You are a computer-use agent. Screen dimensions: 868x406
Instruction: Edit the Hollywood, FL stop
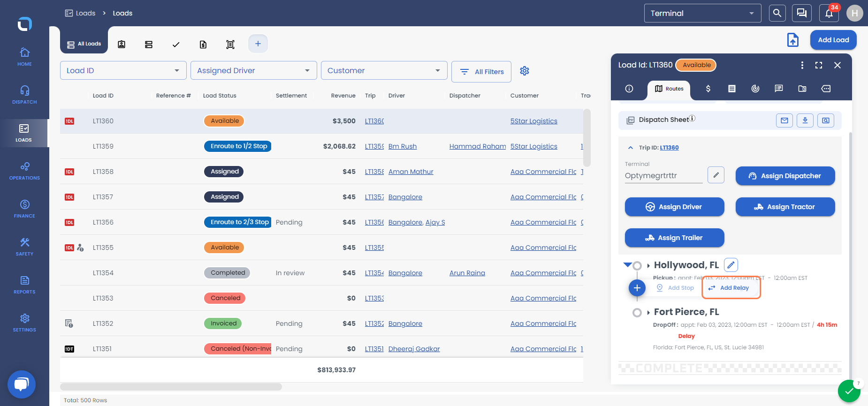click(731, 265)
